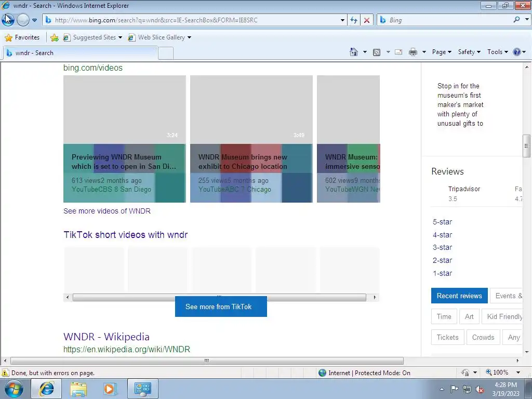The width and height of the screenshot is (532, 399).
Task: Click the Action Center flag tray icon
Action: 454,389
